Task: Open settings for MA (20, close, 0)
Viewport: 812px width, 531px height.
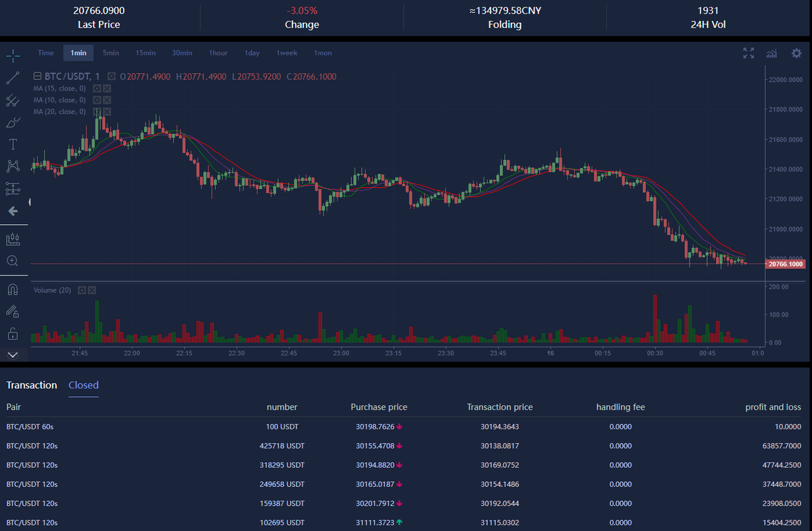Action: (x=97, y=111)
